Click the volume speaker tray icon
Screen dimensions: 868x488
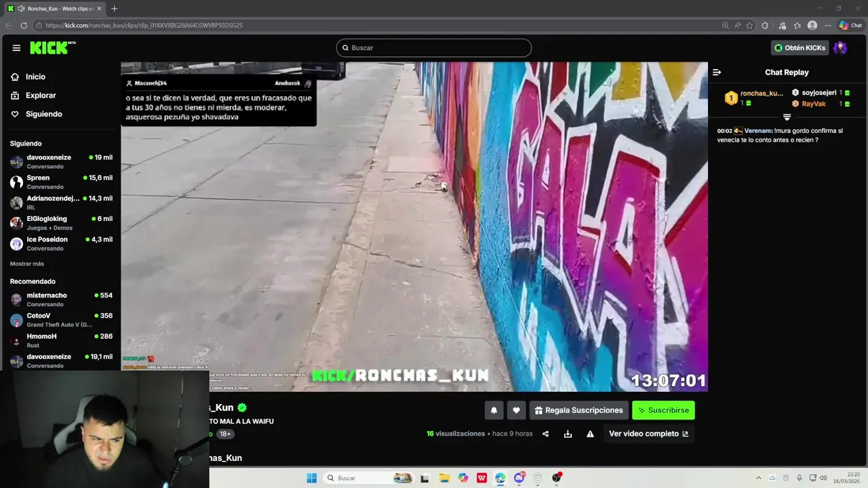point(823,478)
